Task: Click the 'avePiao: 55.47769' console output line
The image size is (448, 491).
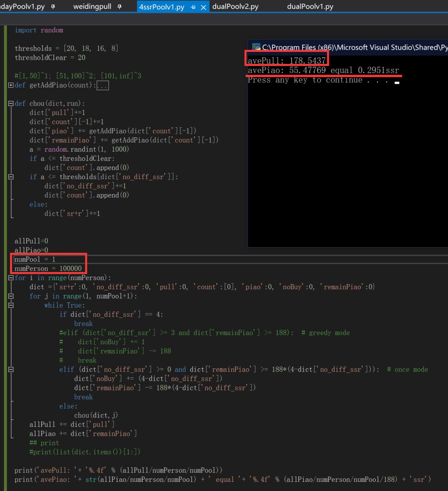Action: [x=323, y=70]
